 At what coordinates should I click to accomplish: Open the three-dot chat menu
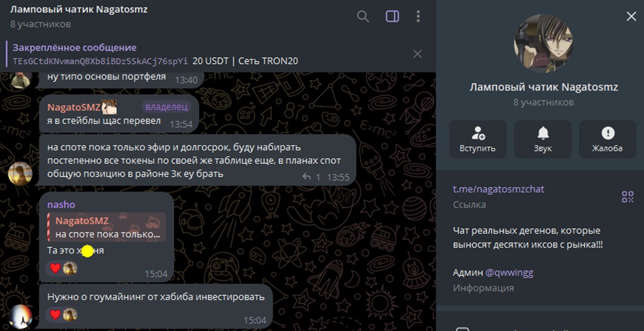pos(418,17)
